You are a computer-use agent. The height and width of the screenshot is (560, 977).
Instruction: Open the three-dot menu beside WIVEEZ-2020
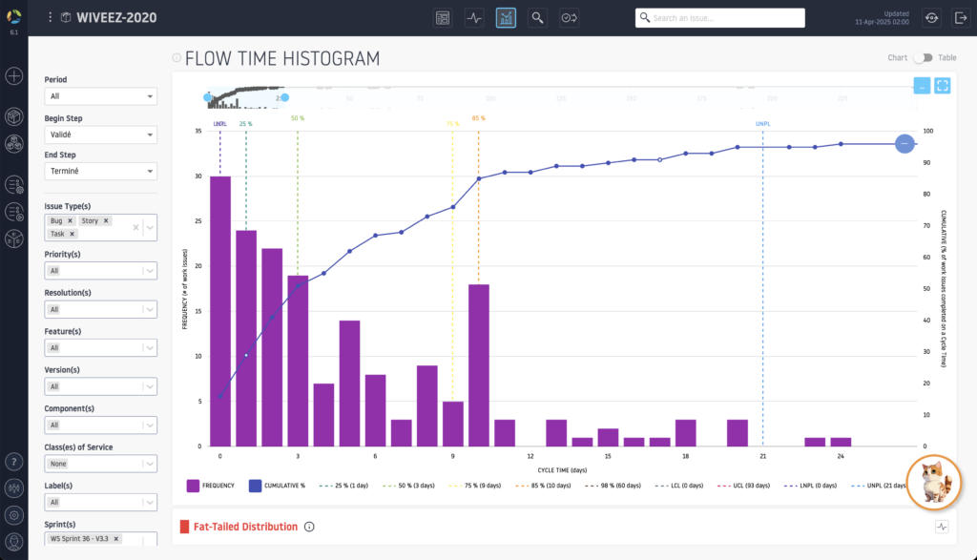[51, 17]
